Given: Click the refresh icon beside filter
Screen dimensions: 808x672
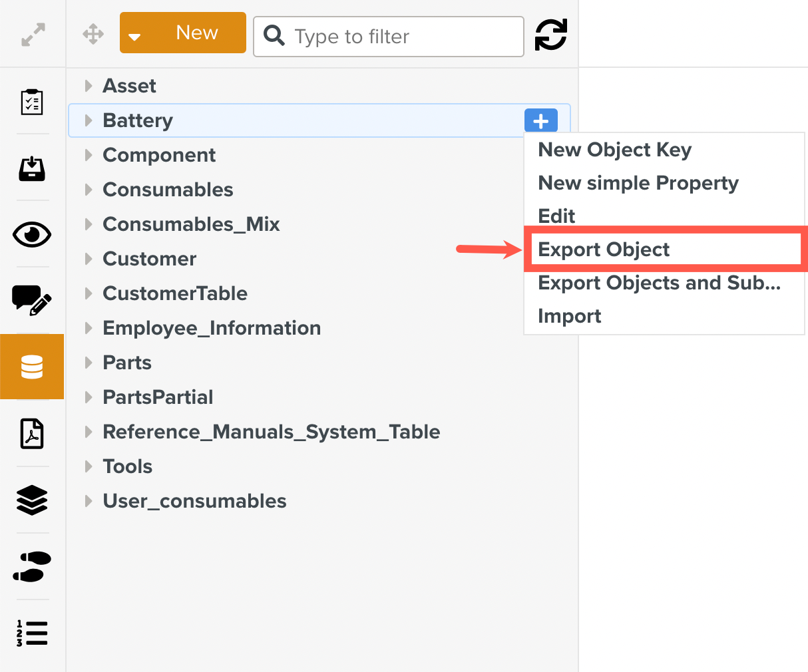Looking at the screenshot, I should pyautogui.click(x=551, y=35).
